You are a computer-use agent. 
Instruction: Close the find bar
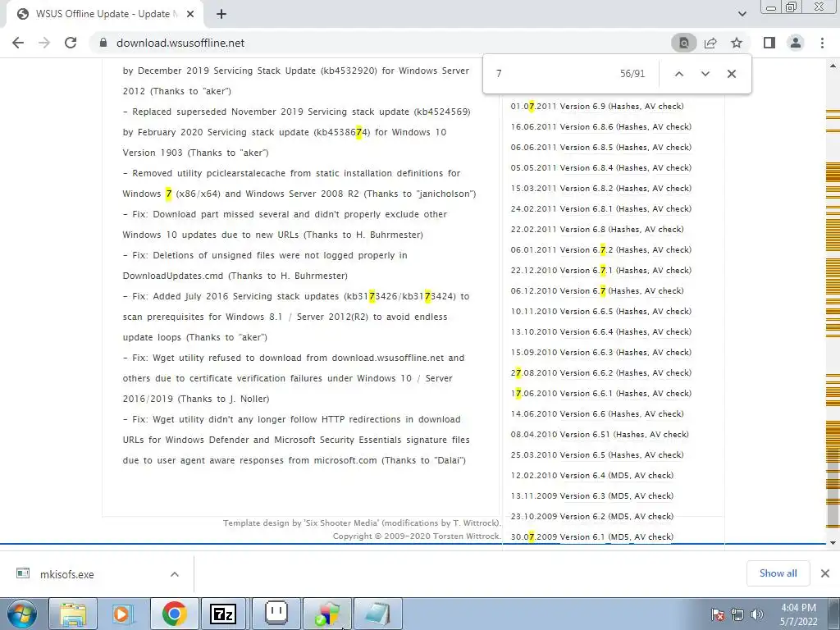731,74
